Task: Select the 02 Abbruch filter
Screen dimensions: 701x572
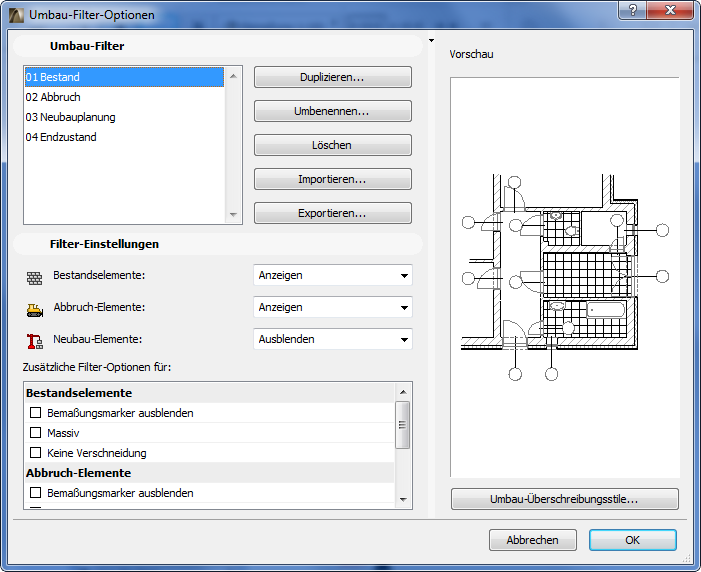Action: [124, 97]
